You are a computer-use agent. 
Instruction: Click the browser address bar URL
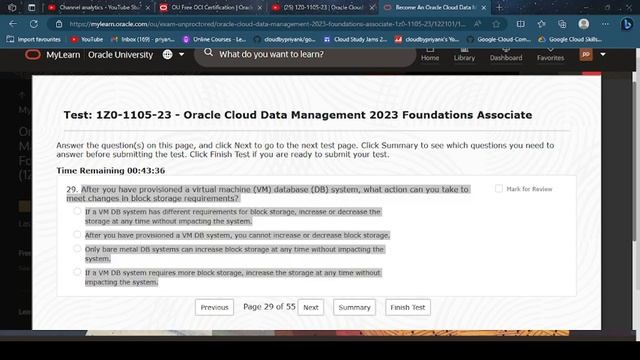pyautogui.click(x=267, y=24)
